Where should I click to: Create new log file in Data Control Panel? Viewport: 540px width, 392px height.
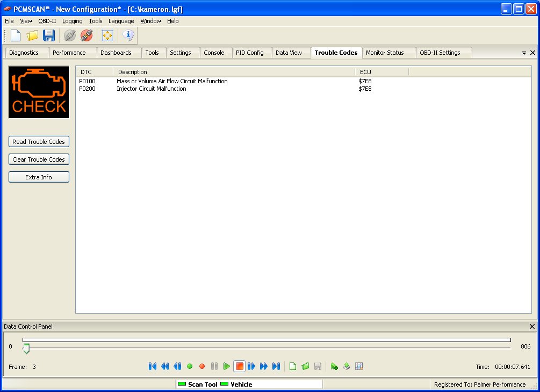(x=293, y=366)
